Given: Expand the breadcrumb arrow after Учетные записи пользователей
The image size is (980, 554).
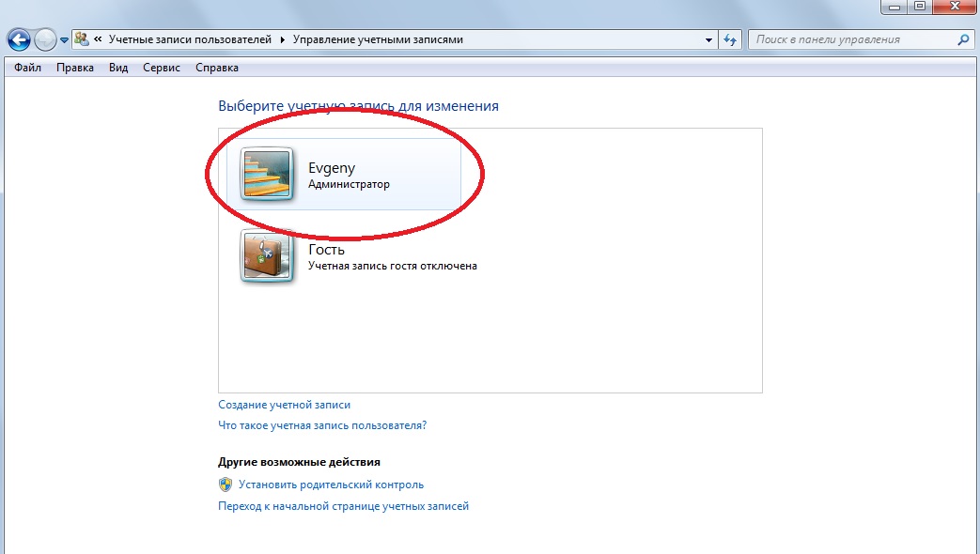Looking at the screenshot, I should [x=282, y=40].
